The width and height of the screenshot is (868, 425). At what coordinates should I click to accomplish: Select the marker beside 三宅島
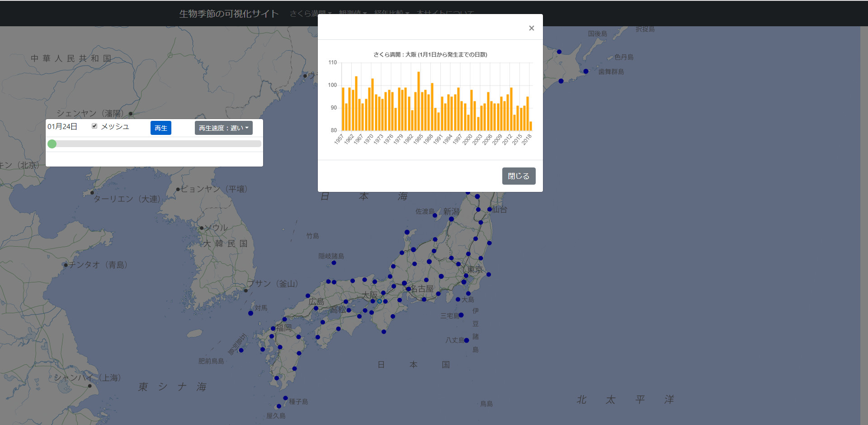coord(461,315)
